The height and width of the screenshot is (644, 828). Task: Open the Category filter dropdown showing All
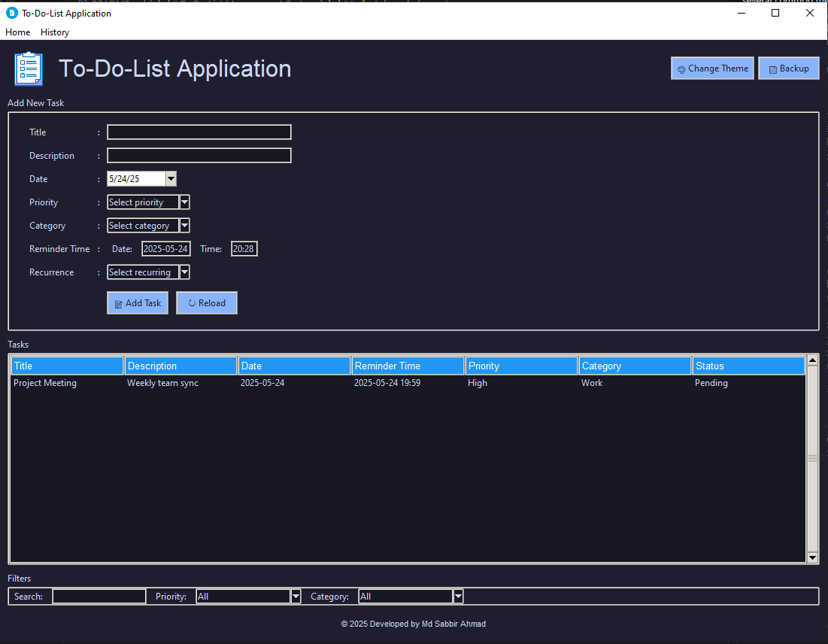coord(458,596)
